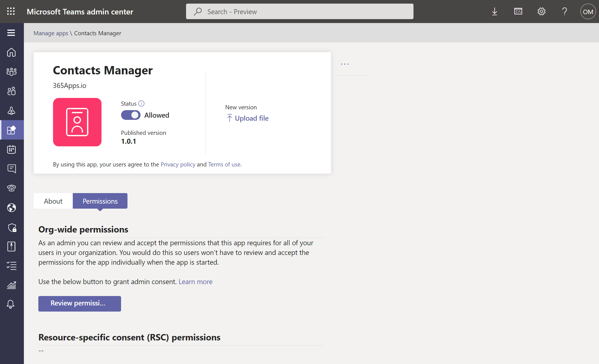This screenshot has width=599, height=364.
Task: Click the Org-wide permissions heading
Action: tap(83, 229)
